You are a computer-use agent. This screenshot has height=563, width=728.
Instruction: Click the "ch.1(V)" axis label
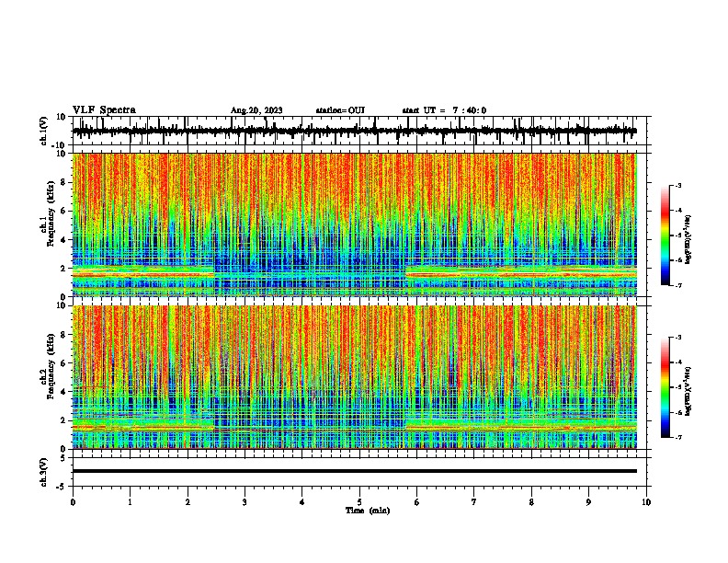(x=44, y=131)
